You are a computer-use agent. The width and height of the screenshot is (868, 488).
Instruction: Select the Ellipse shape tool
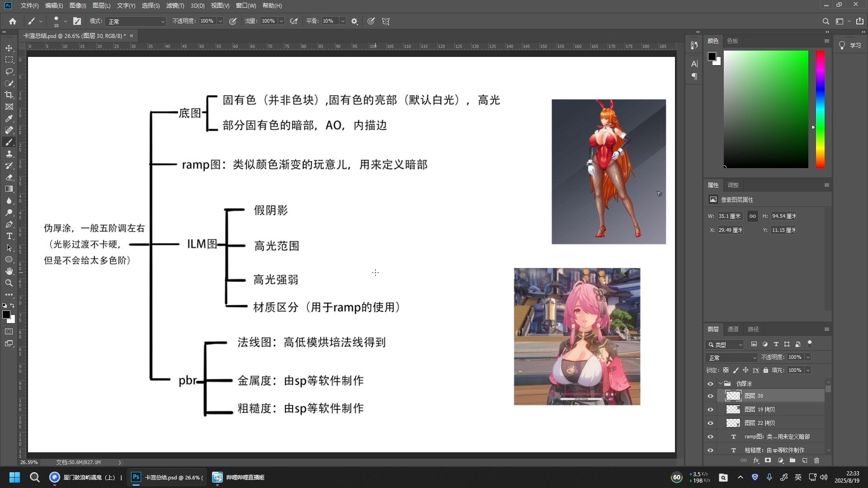click(9, 259)
